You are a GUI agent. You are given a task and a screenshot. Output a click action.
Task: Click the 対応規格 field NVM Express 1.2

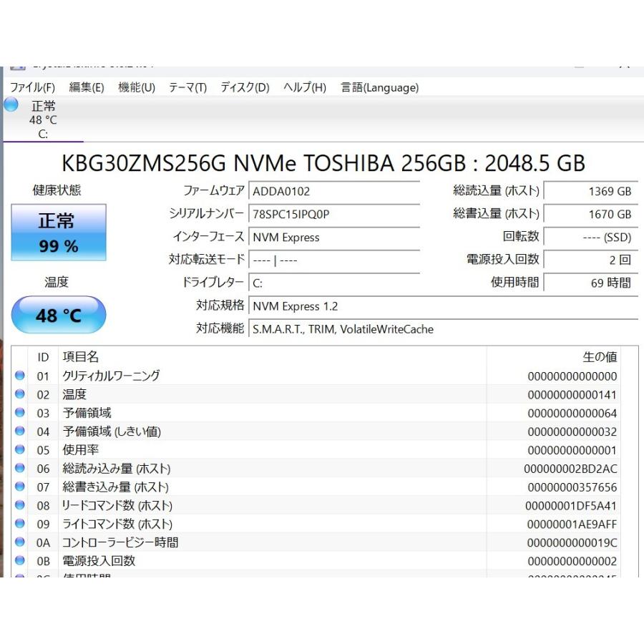click(x=443, y=306)
